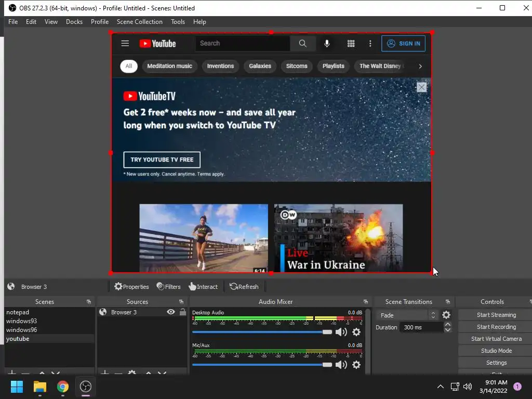Click Start Recording button
This screenshot has height=399, width=532.
[496, 327]
